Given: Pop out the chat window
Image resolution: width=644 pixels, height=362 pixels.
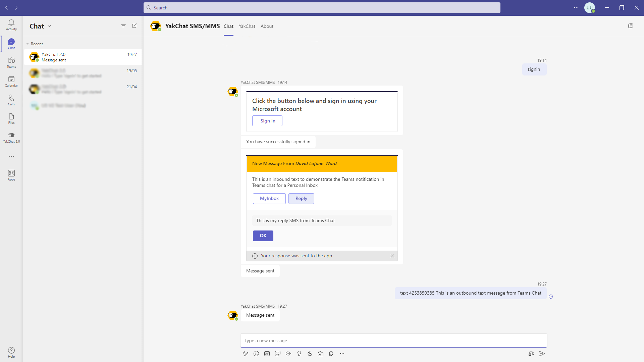Looking at the screenshot, I should (x=631, y=26).
